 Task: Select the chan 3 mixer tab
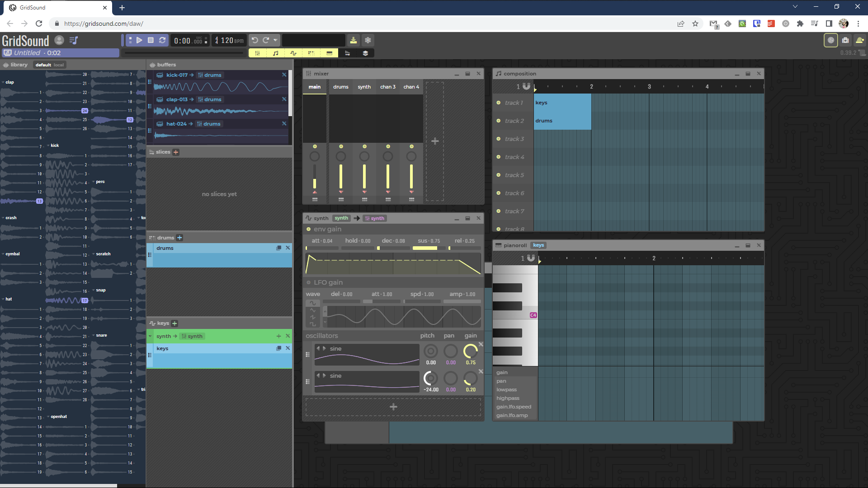pyautogui.click(x=387, y=87)
